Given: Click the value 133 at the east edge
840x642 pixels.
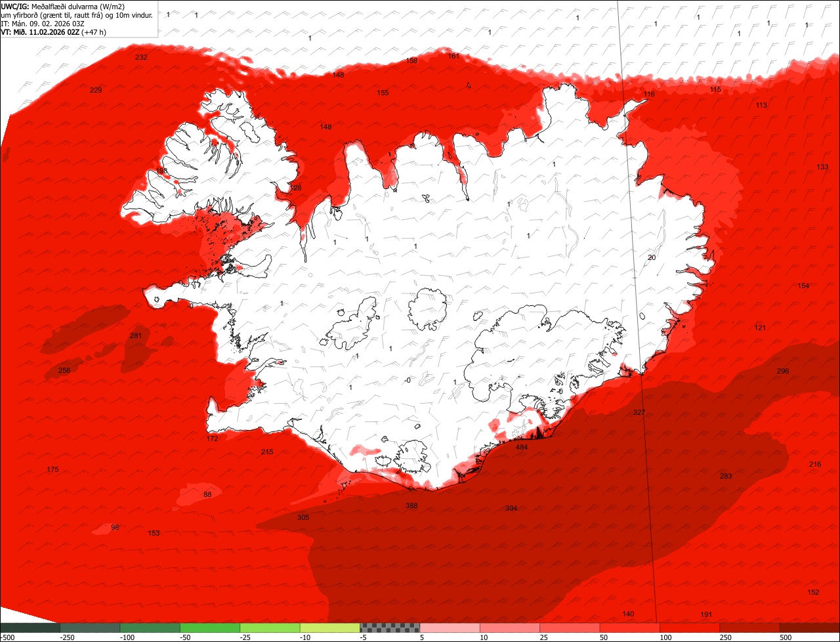Looking at the screenshot, I should coord(822,167).
